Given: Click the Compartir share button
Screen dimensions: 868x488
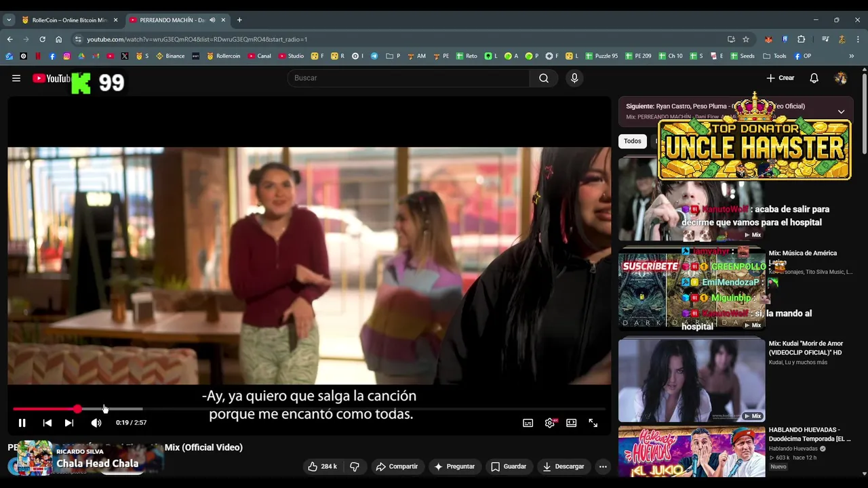Looking at the screenshot, I should coord(397,466).
